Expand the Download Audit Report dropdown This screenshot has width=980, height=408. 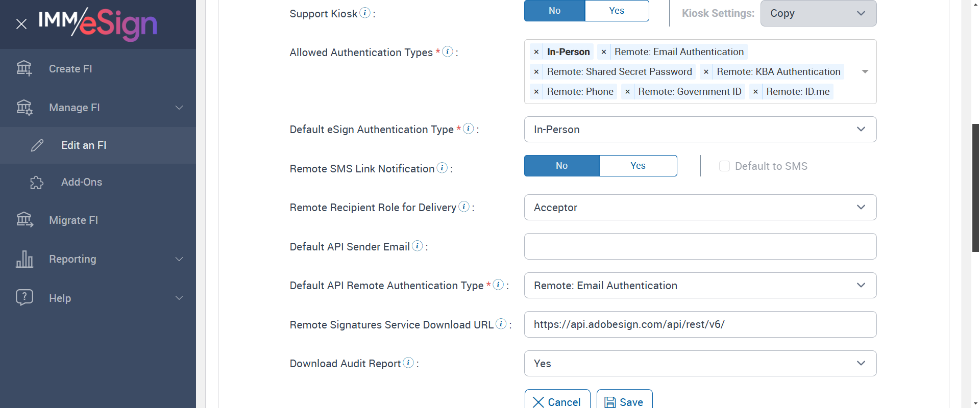point(700,364)
